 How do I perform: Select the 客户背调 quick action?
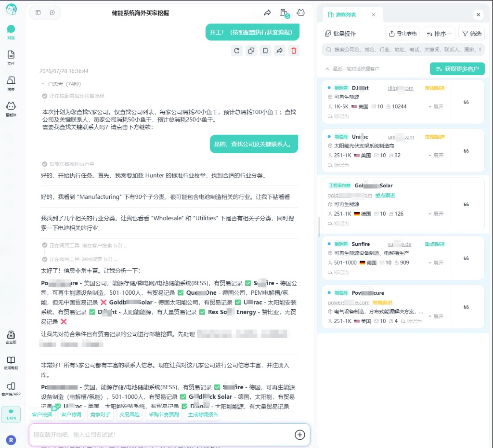click(71, 415)
